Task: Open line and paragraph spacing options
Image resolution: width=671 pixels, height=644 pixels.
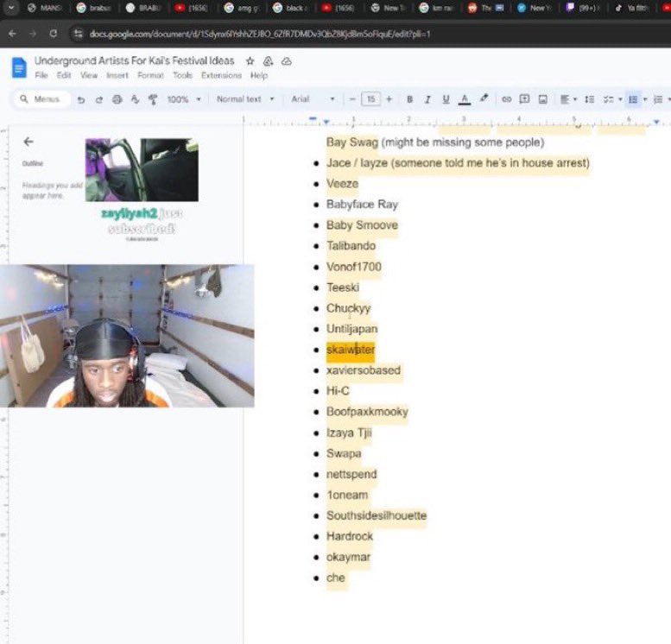Action: pyautogui.click(x=590, y=99)
